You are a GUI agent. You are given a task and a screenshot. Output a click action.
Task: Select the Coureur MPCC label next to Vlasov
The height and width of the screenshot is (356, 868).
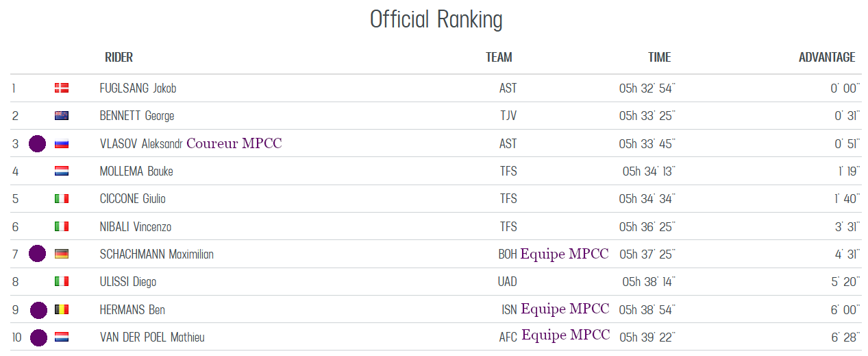(234, 143)
